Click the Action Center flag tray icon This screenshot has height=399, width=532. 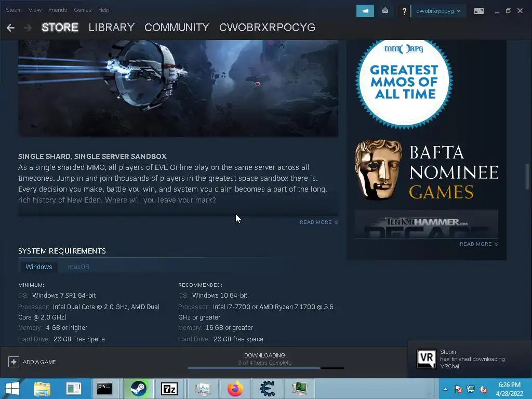coord(458,389)
